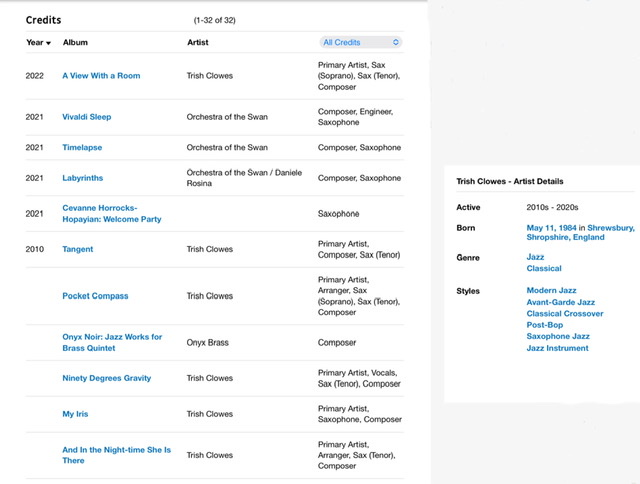Click Orchestra of the Swan / Daniele Rosina
The height and width of the screenshot is (484, 640).
244,178
